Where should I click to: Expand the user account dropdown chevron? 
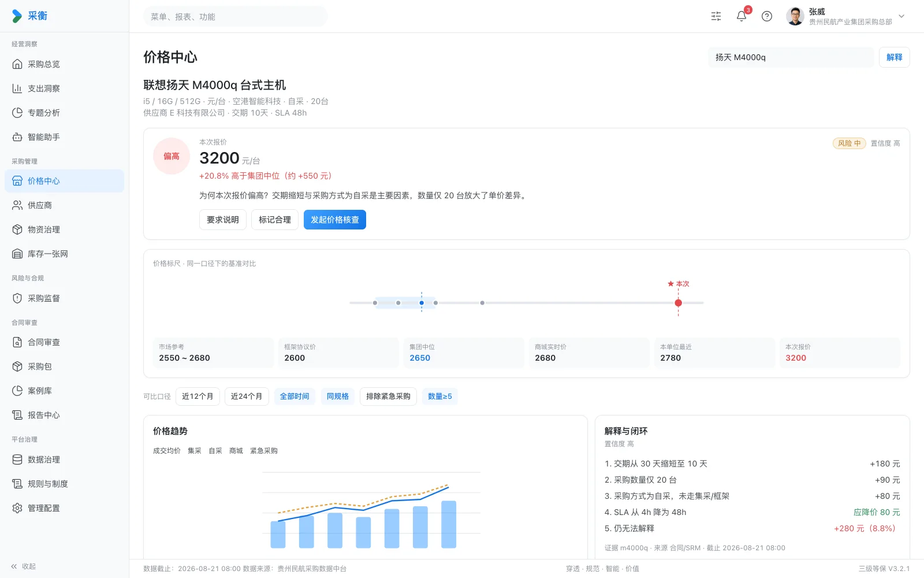[901, 16]
